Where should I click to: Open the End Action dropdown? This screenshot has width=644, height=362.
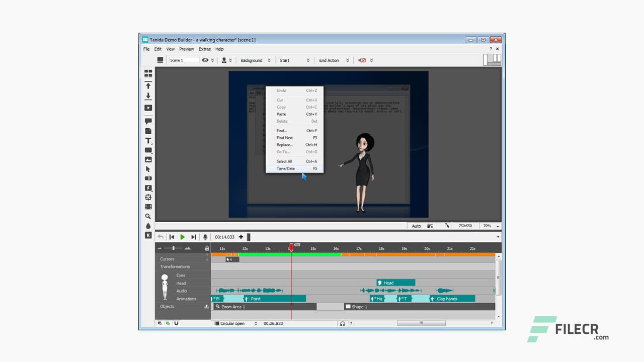[x=330, y=60]
